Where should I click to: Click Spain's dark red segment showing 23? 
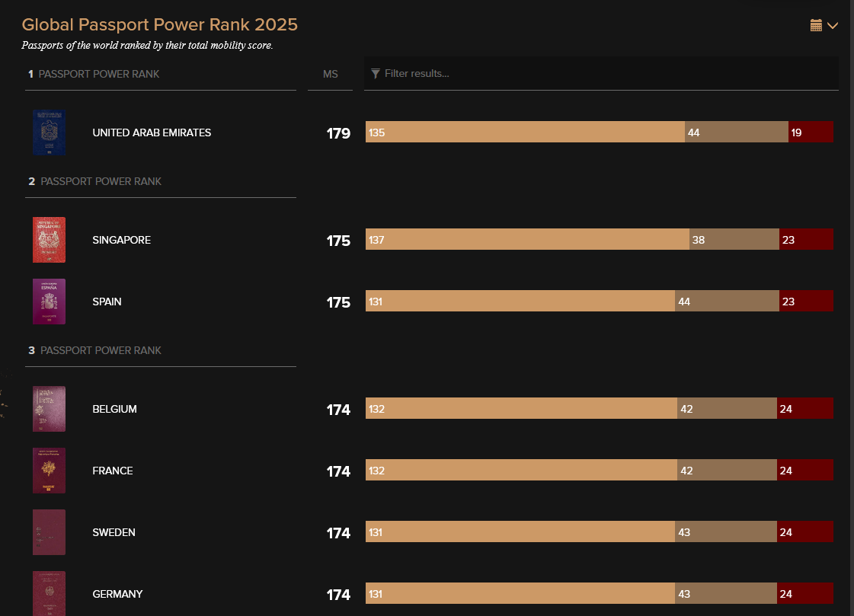coord(806,302)
